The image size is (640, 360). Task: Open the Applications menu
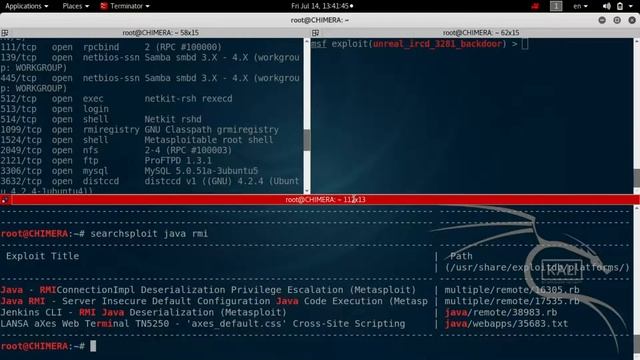[x=27, y=6]
